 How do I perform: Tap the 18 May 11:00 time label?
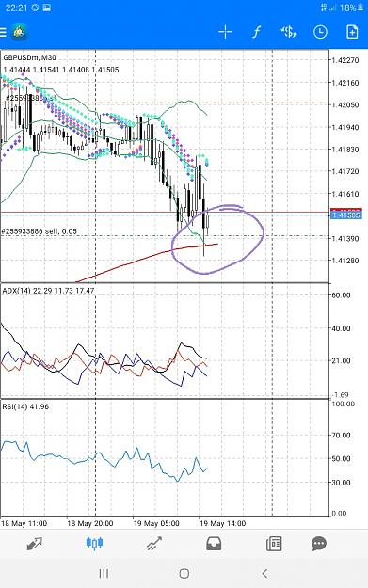pos(24,523)
